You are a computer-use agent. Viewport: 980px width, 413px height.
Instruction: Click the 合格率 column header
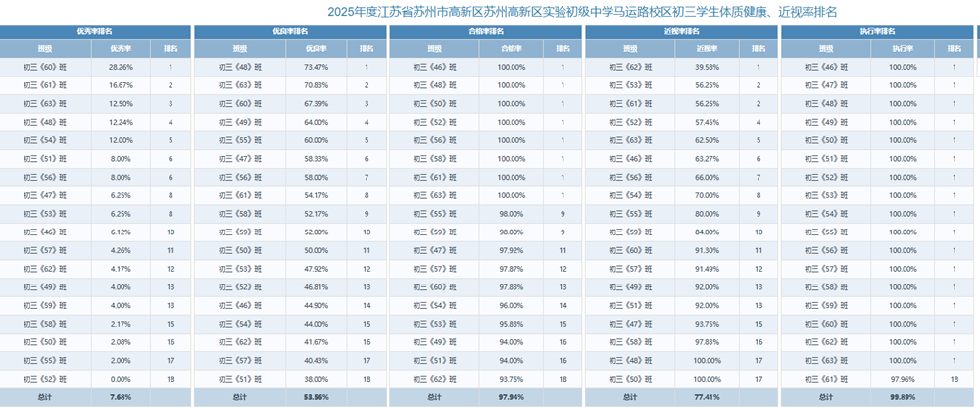tap(512, 49)
